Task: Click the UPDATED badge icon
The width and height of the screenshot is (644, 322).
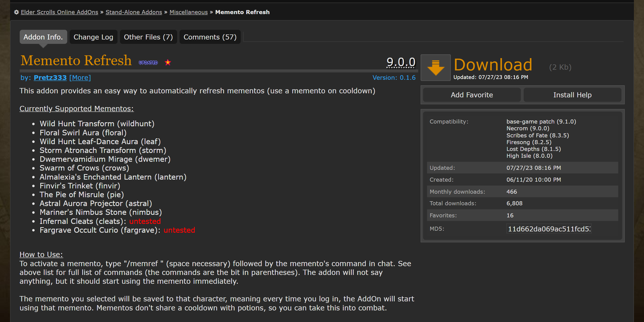Action: [148, 63]
